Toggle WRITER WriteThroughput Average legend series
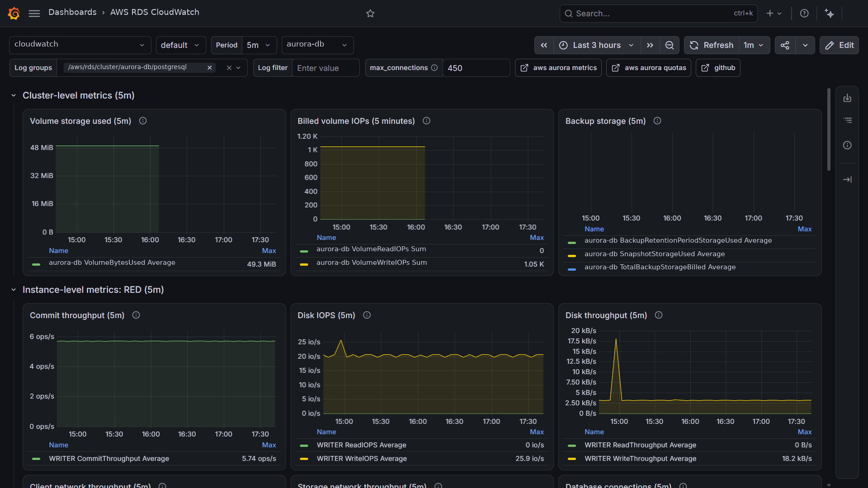The image size is (868, 488). pyautogui.click(x=640, y=459)
